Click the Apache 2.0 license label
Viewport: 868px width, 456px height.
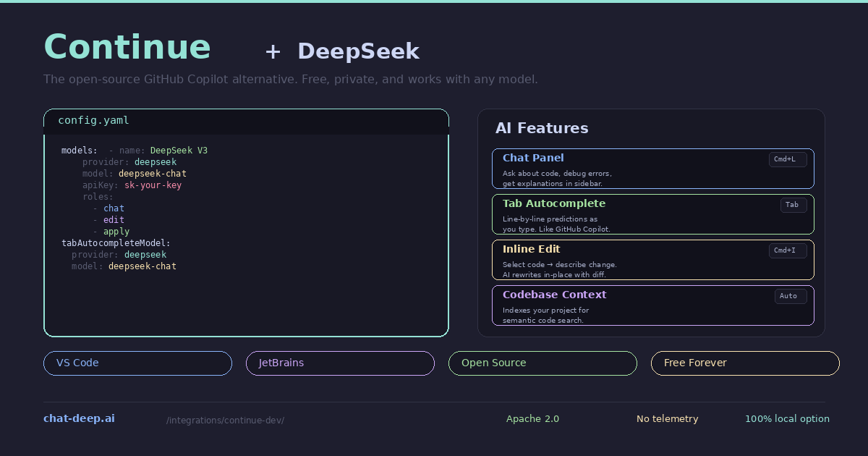533,418
